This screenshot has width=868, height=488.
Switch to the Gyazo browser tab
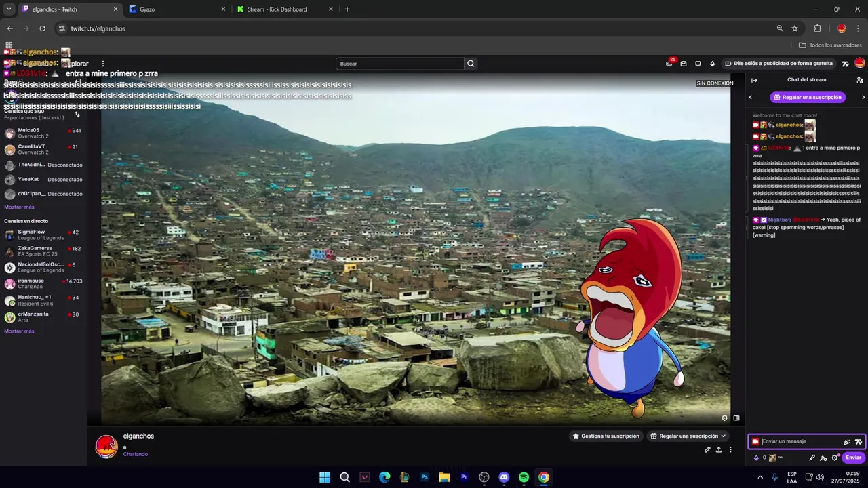(176, 9)
